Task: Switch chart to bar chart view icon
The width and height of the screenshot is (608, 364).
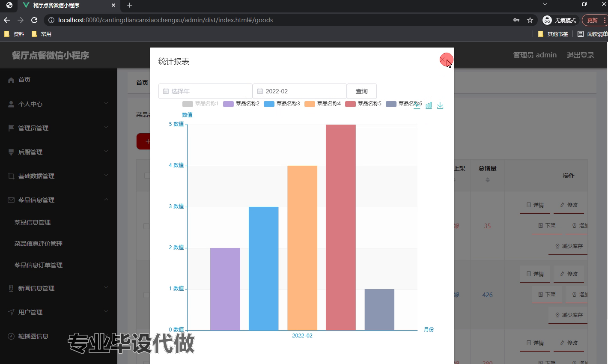Action: (429, 105)
